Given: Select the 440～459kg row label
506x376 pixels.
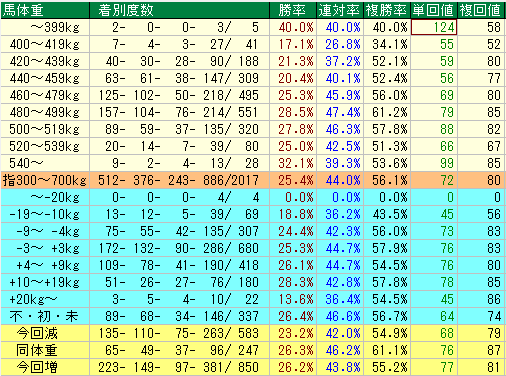Looking at the screenshot, I should (x=45, y=78).
